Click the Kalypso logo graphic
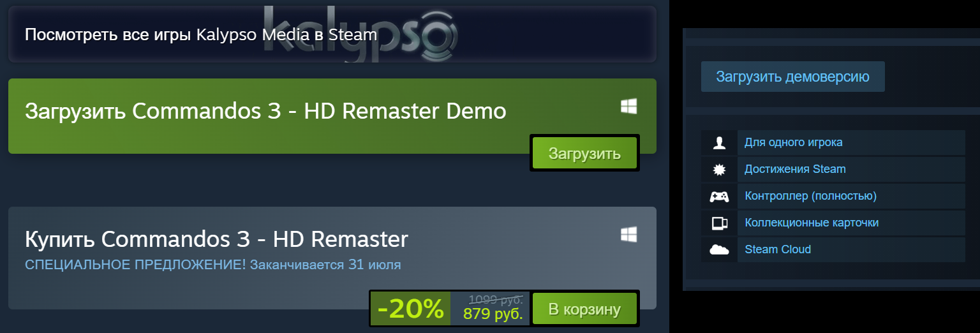 point(360,33)
